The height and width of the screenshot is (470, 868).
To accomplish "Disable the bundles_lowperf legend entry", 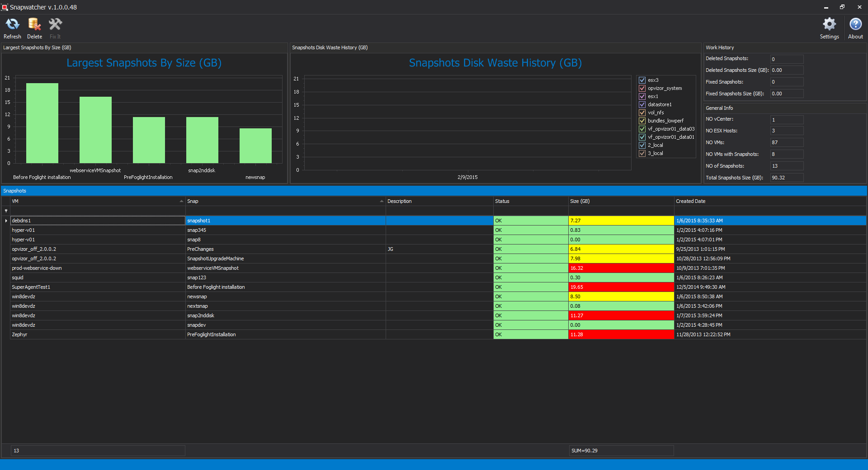I will tap(642, 121).
